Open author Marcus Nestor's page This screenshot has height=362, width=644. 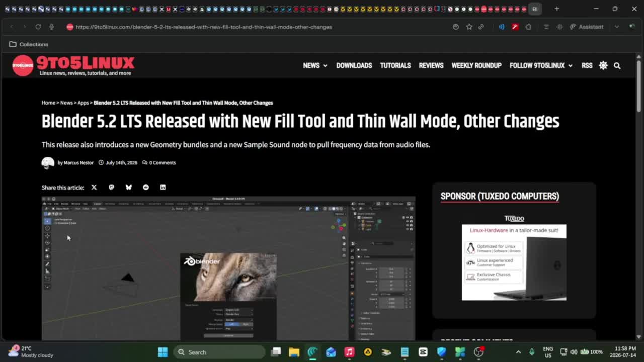pos(78,162)
